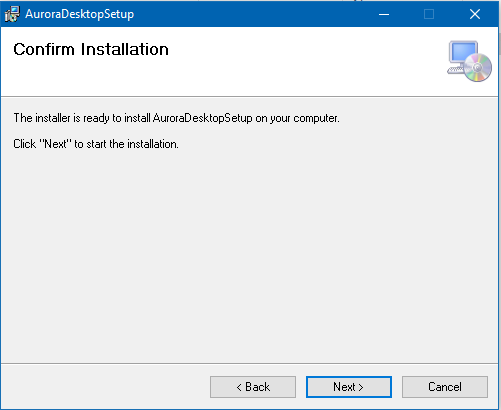Viewport: 501px width, 410px height.
Task: Go to previous step with Back button
Action: coord(253,387)
